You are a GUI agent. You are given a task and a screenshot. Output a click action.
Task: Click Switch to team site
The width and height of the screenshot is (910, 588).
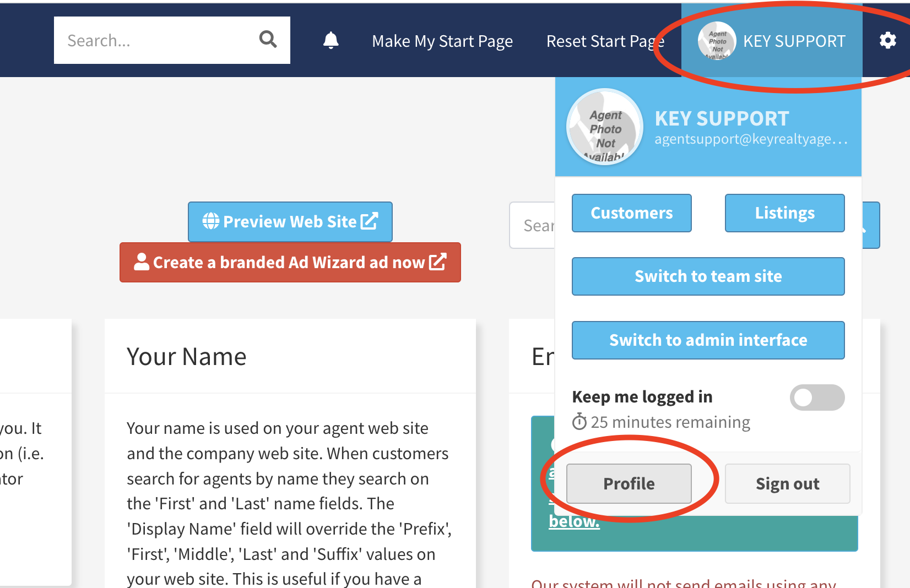[x=708, y=276]
